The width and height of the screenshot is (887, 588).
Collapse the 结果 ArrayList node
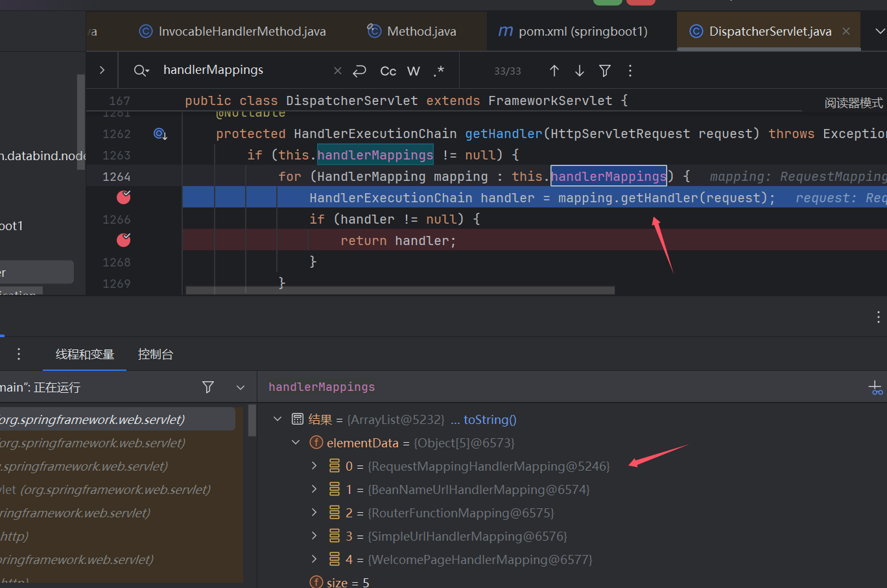tap(278, 419)
